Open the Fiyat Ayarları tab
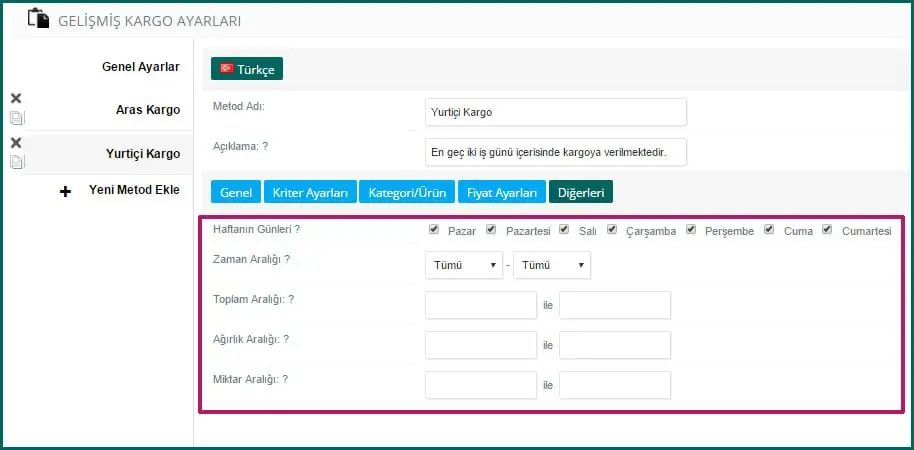 pos(502,192)
